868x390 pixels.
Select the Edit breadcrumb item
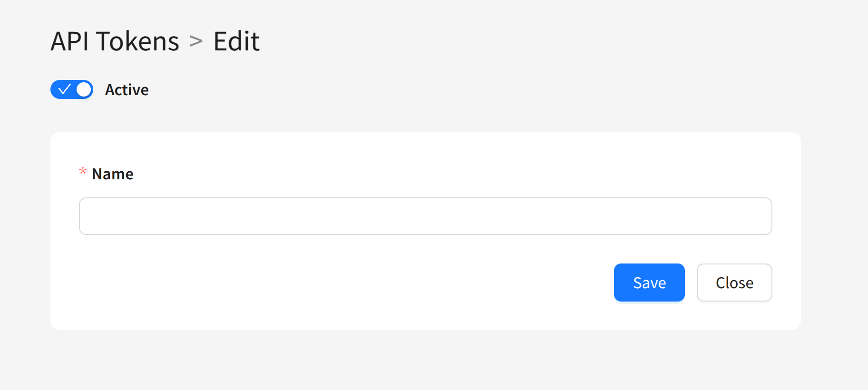(236, 41)
